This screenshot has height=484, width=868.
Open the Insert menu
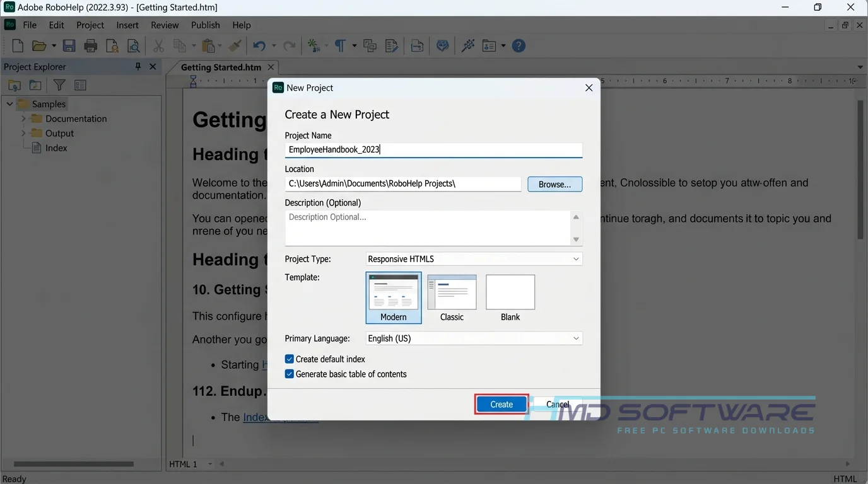click(x=127, y=25)
